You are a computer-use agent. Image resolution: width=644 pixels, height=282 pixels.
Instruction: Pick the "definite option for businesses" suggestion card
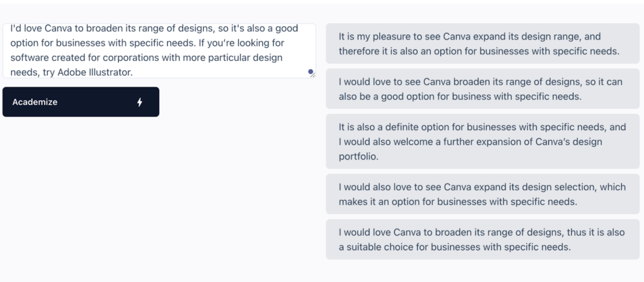click(482, 141)
